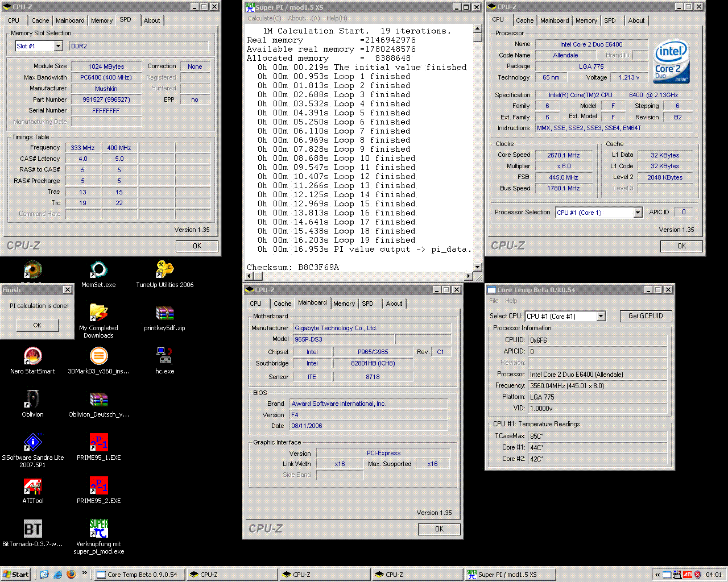
Task: Open Calculate menu in Super PI
Action: (264, 18)
